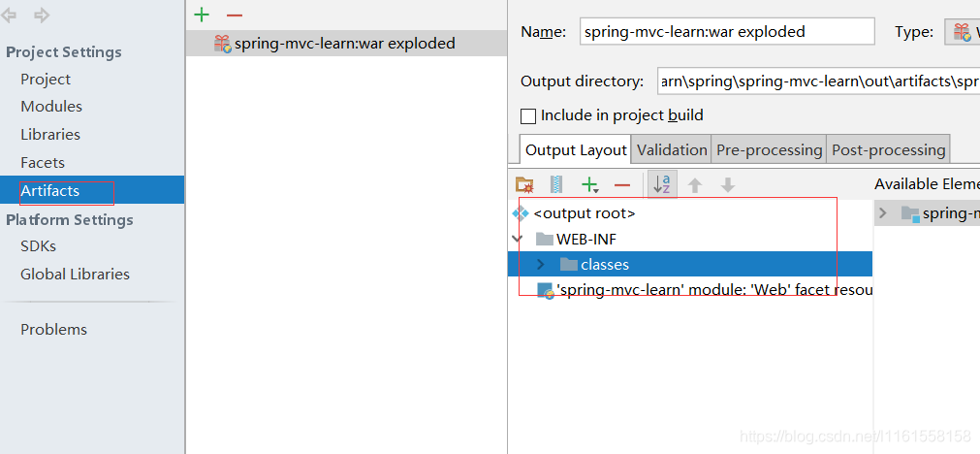The height and width of the screenshot is (454, 980).
Task: Toggle sort elements alphabetically button
Action: coord(662,184)
